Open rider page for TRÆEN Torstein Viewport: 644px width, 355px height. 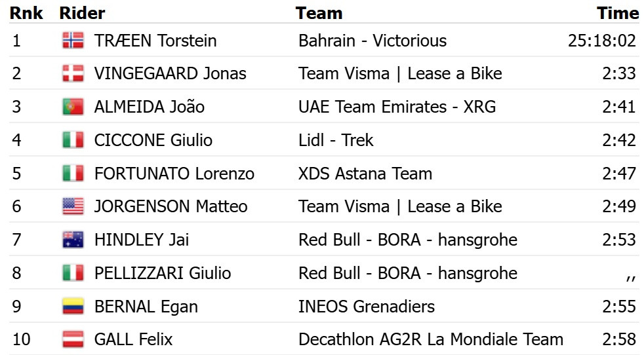click(155, 41)
